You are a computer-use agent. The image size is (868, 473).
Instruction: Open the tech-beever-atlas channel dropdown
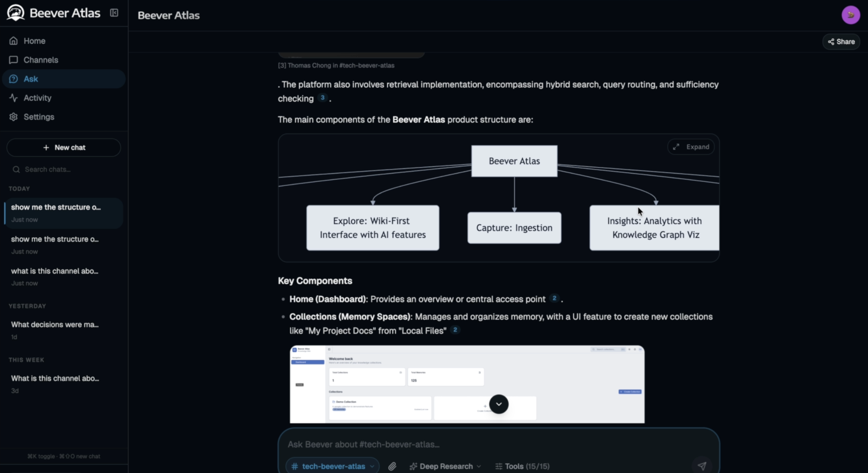[x=332, y=466]
